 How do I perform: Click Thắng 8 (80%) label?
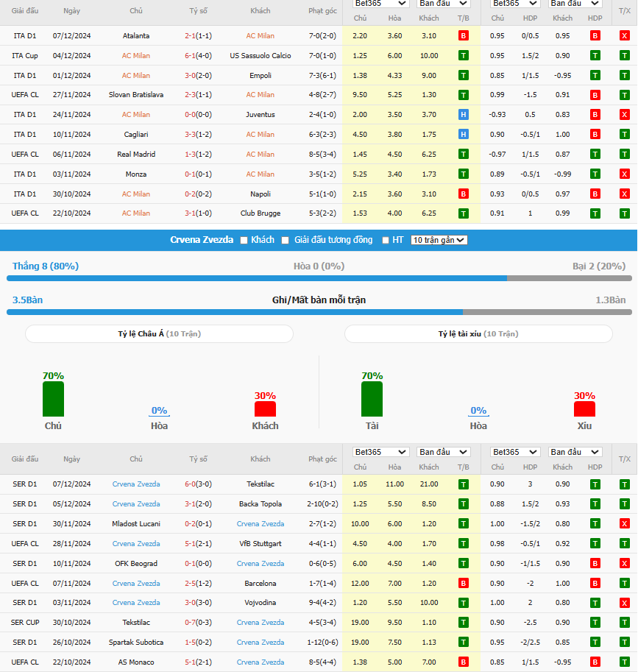click(x=46, y=266)
